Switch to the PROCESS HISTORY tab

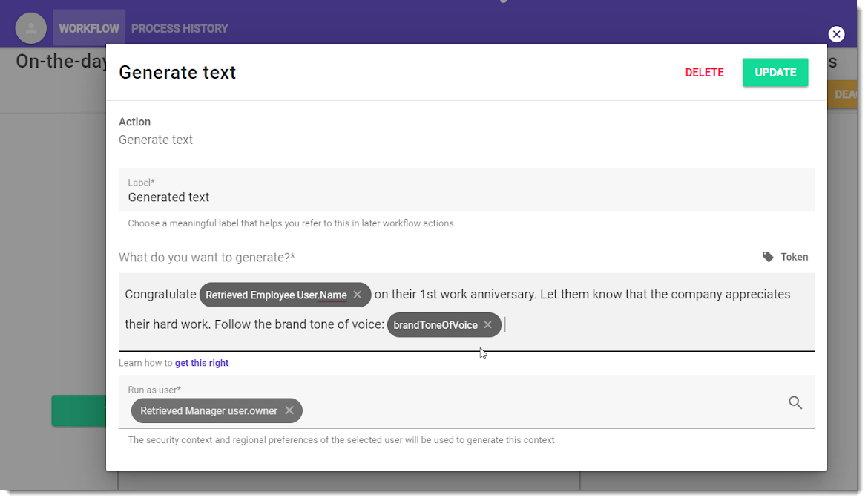(x=180, y=28)
